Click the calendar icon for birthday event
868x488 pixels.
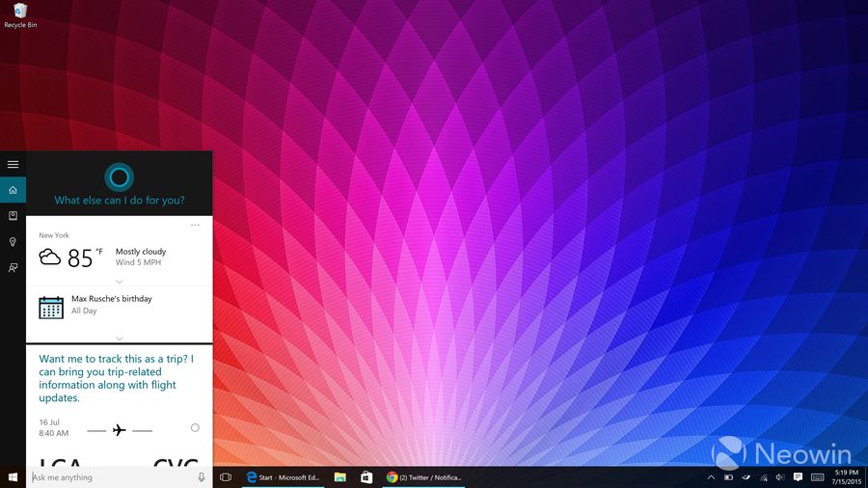[x=51, y=308]
